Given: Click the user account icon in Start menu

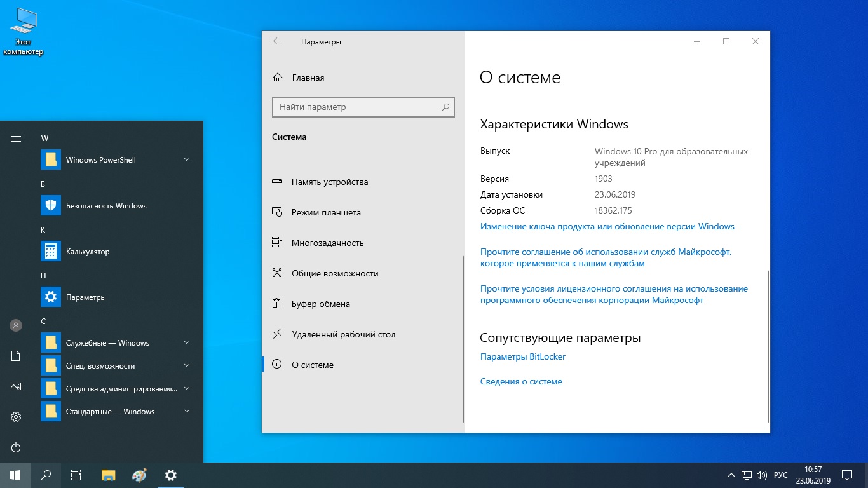Looking at the screenshot, I should pos(16,325).
